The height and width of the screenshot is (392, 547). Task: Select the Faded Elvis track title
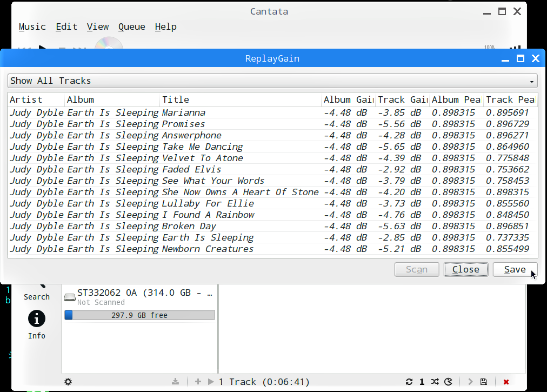pyautogui.click(x=191, y=170)
